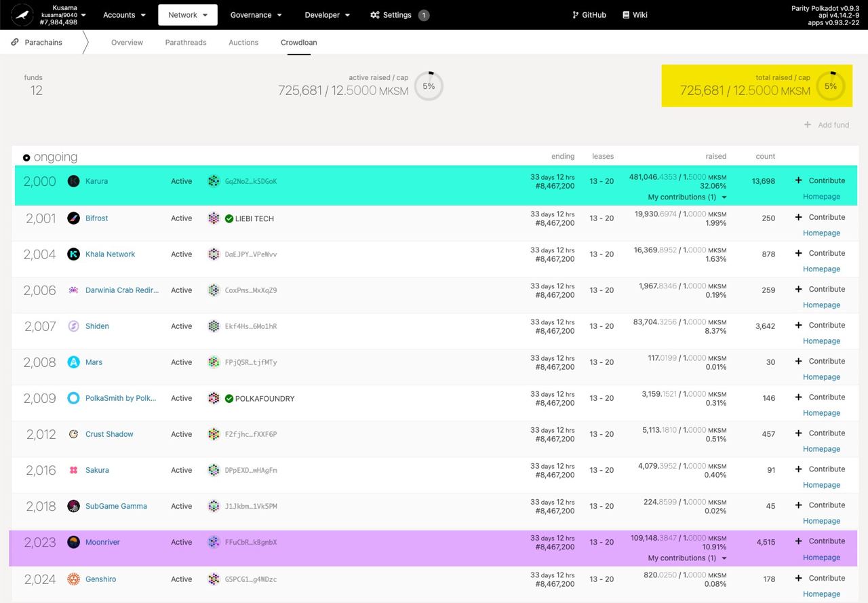Click the Parachains breadcrumb label
Image resolution: width=868 pixels, height=603 pixels.
(x=43, y=42)
